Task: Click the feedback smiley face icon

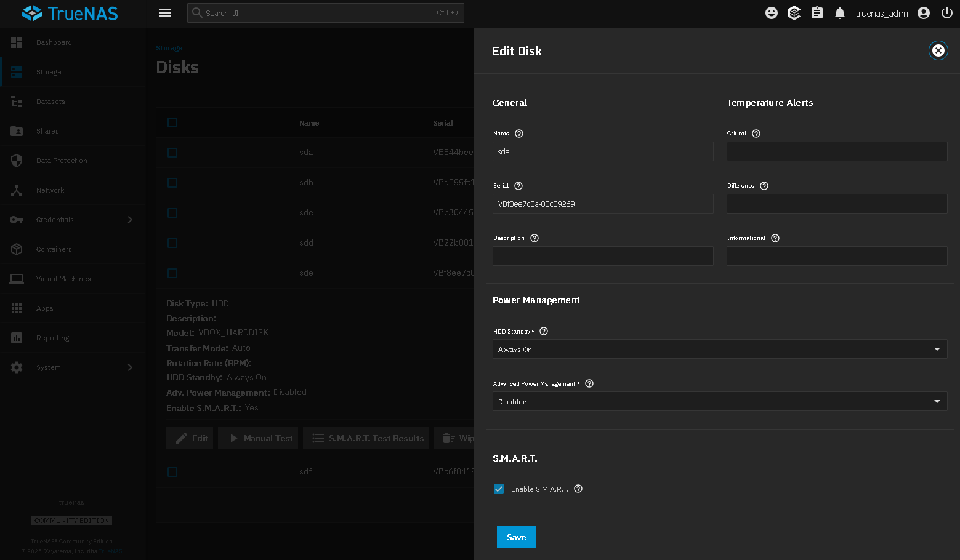Action: coord(771,13)
